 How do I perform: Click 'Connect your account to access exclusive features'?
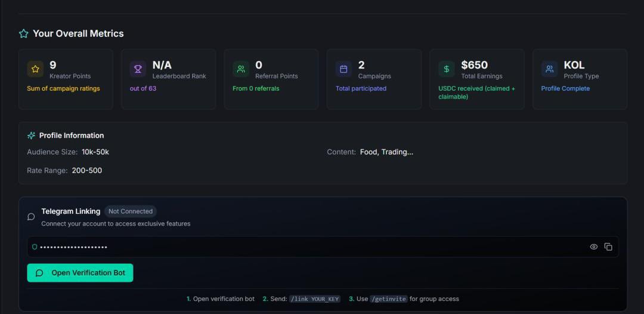tap(116, 224)
